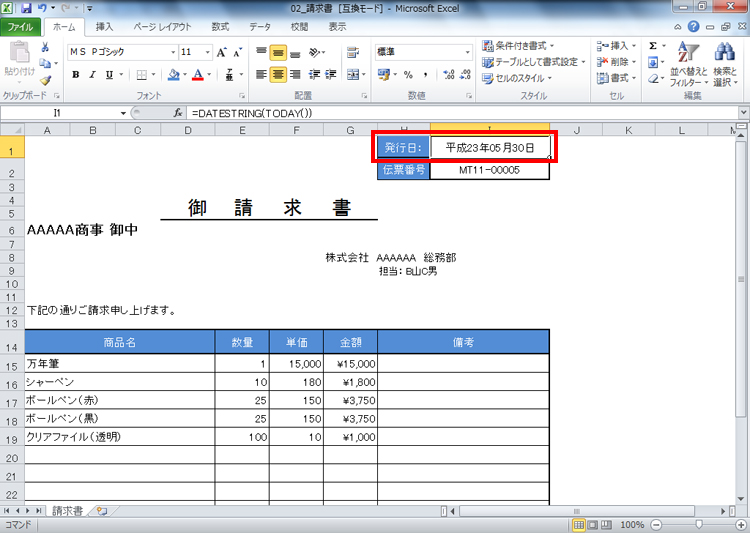Click the AutoSum sigma icon
The width and height of the screenshot is (750, 533).
[652, 46]
